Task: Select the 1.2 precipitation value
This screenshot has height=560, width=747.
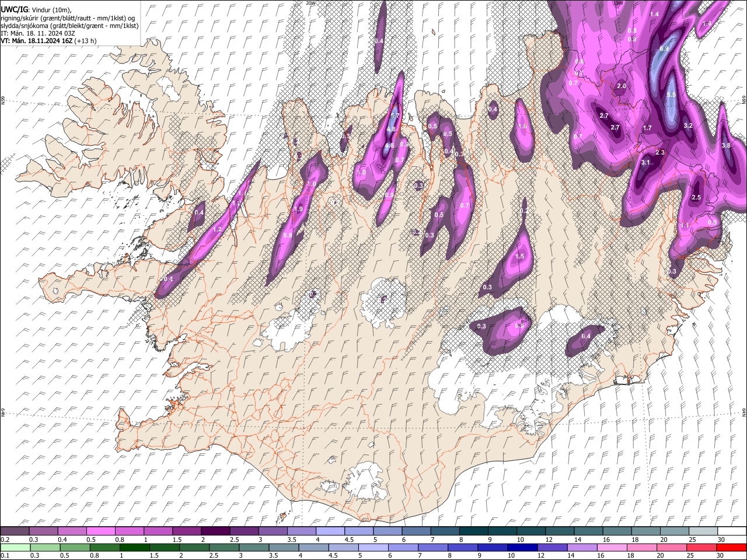Action: (218, 230)
